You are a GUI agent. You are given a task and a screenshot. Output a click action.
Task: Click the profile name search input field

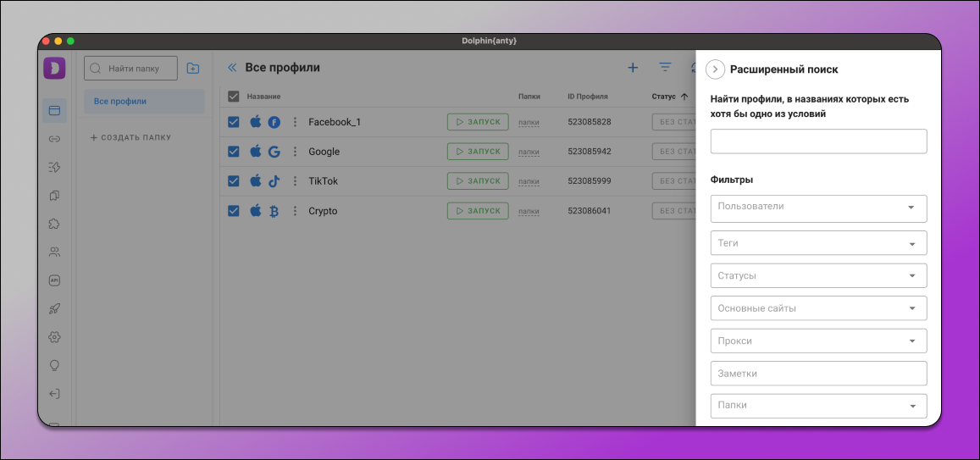click(818, 141)
